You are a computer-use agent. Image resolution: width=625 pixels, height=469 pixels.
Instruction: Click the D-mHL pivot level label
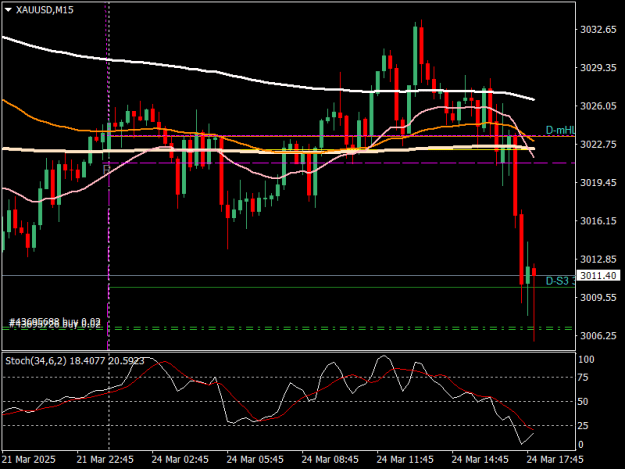click(560, 130)
